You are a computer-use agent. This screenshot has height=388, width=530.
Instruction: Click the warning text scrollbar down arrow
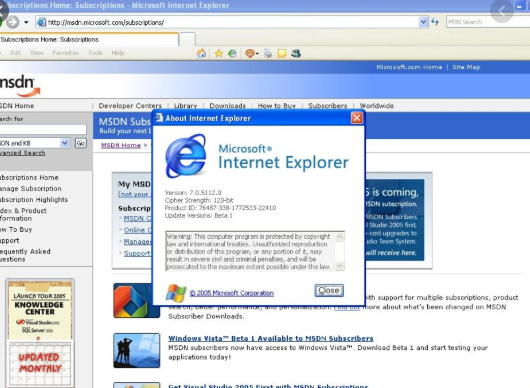click(340, 266)
